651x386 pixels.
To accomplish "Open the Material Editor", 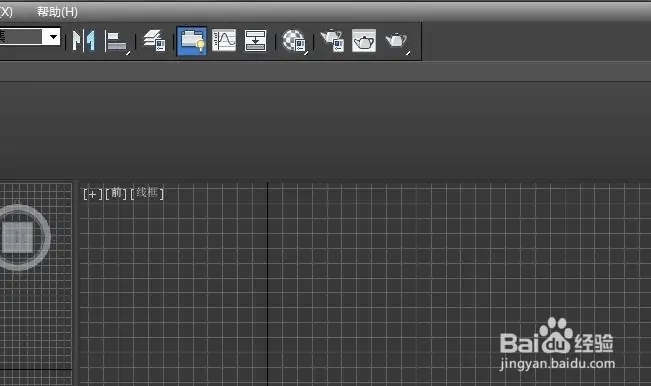I will pos(294,41).
